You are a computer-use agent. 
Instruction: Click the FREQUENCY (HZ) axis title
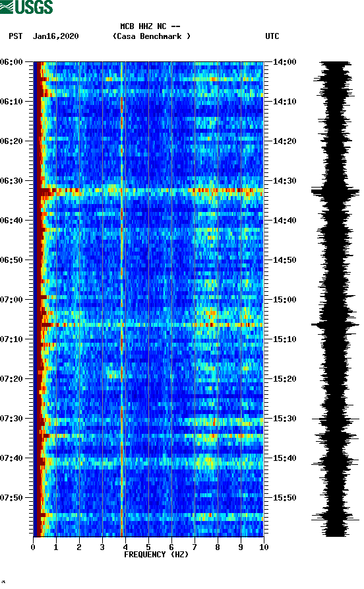click(x=156, y=555)
